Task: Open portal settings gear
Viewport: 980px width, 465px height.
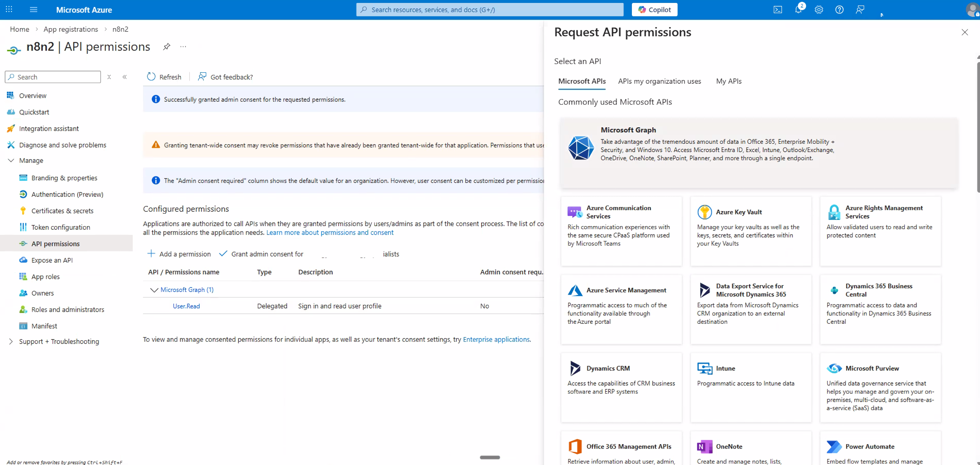Action: [819, 10]
